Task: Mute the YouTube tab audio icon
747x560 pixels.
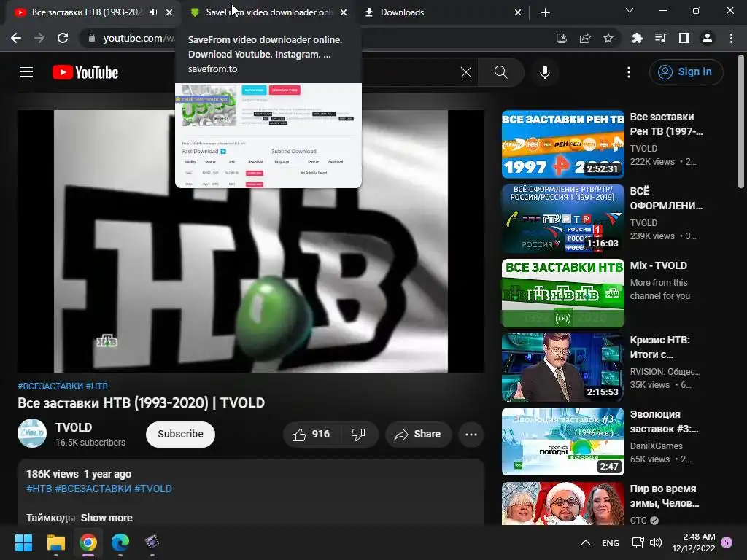Action: [153, 12]
